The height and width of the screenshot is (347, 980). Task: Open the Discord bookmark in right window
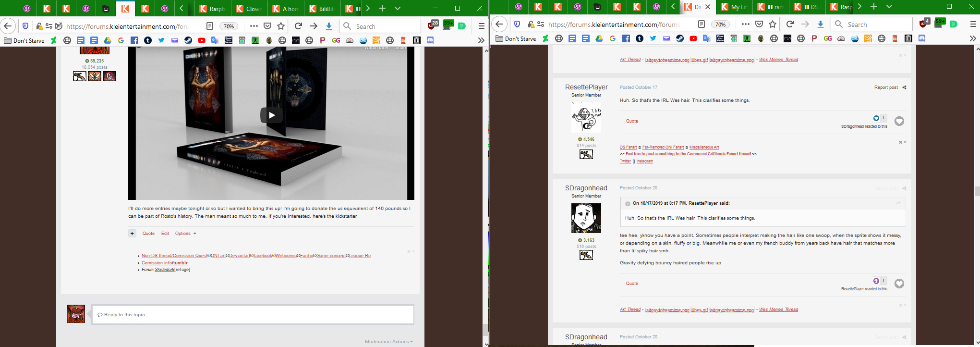(x=921, y=38)
